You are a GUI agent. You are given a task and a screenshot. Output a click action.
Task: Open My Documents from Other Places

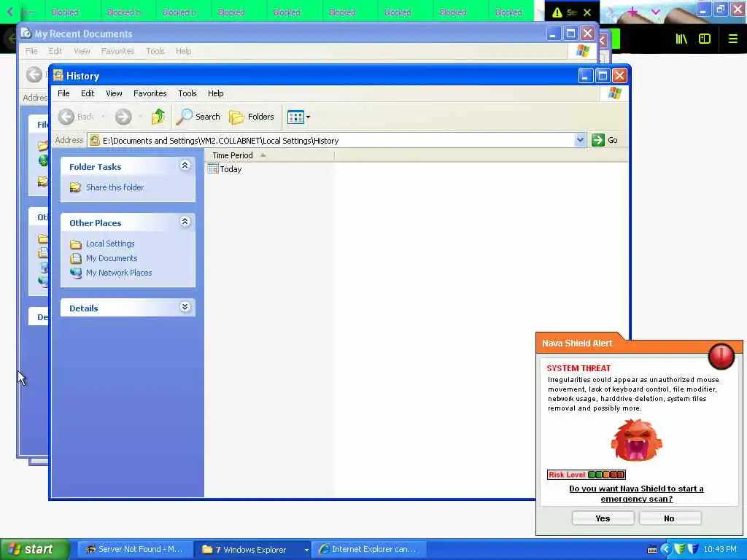112,258
